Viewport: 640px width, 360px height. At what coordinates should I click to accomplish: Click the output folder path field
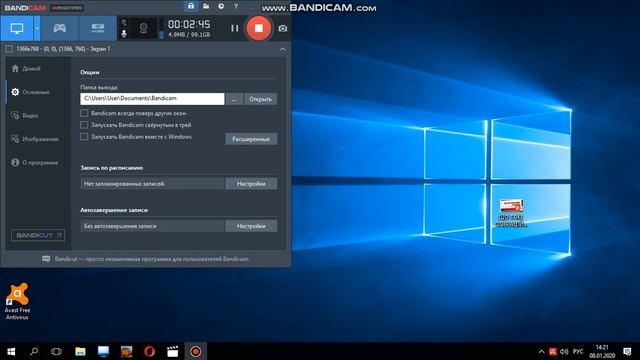[152, 98]
